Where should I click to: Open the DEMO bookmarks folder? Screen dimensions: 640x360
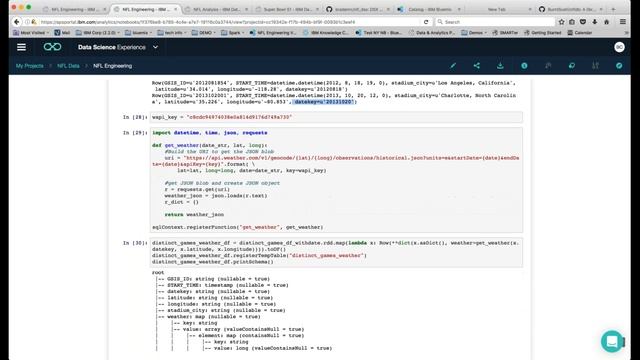[203, 33]
